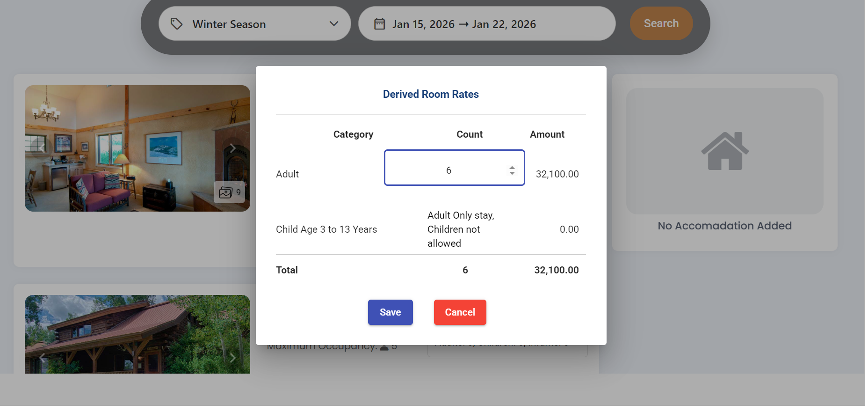868x412 pixels.
Task: Show next photo of the log cabin
Action: tap(232, 358)
